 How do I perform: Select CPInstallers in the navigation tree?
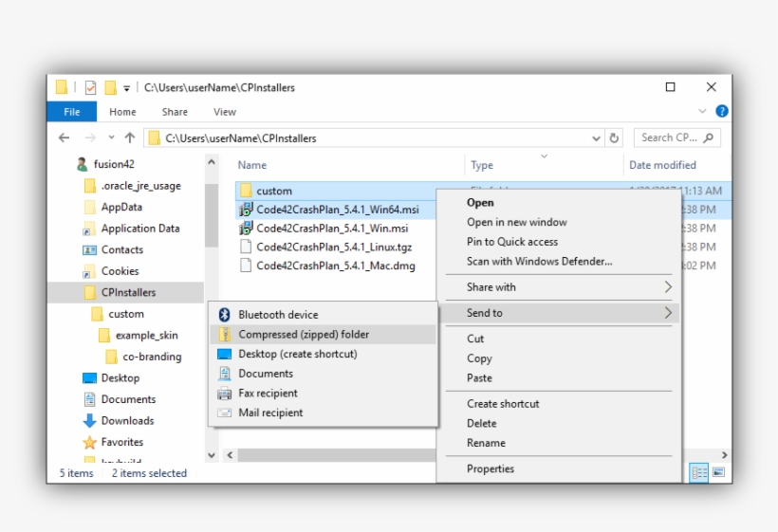(125, 292)
